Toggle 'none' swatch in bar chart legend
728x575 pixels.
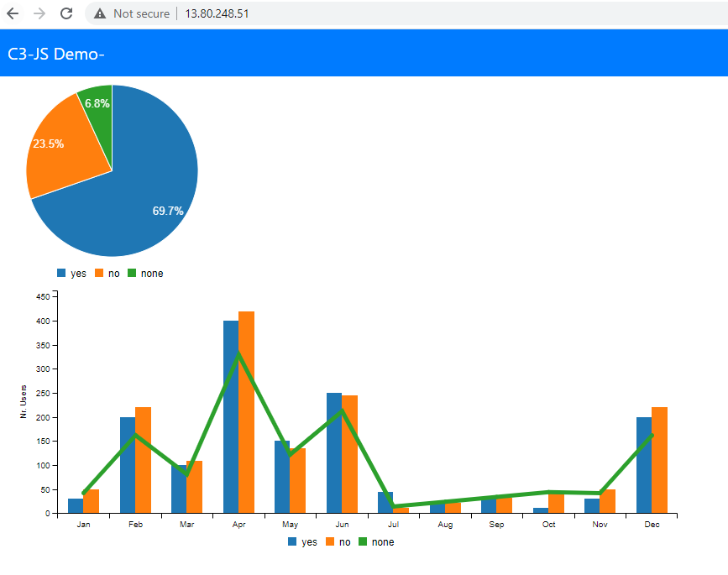click(x=363, y=541)
